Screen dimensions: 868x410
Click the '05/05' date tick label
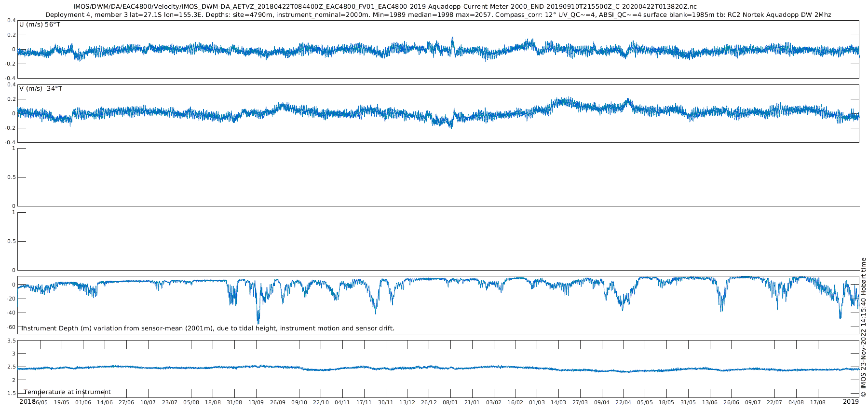pyautogui.click(x=645, y=402)
